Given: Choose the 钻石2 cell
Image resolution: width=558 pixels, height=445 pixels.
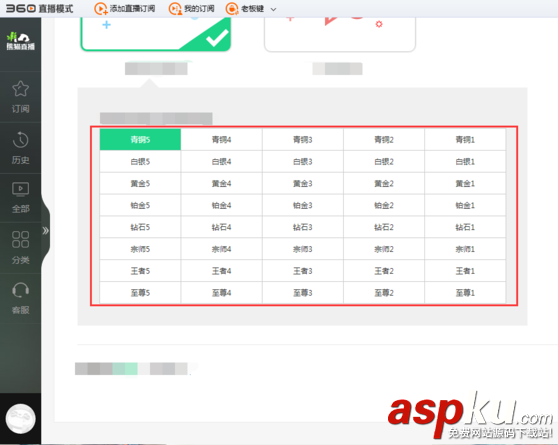Looking at the screenshot, I should pos(384,227).
